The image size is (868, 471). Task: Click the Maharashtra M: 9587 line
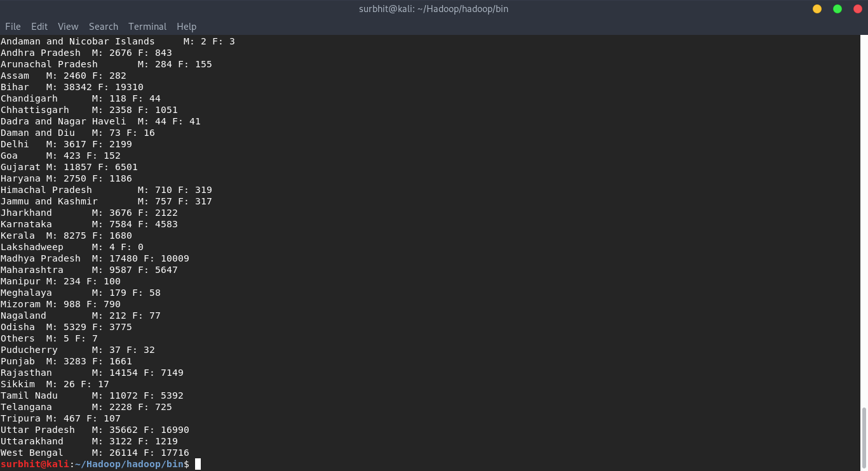[x=89, y=270]
